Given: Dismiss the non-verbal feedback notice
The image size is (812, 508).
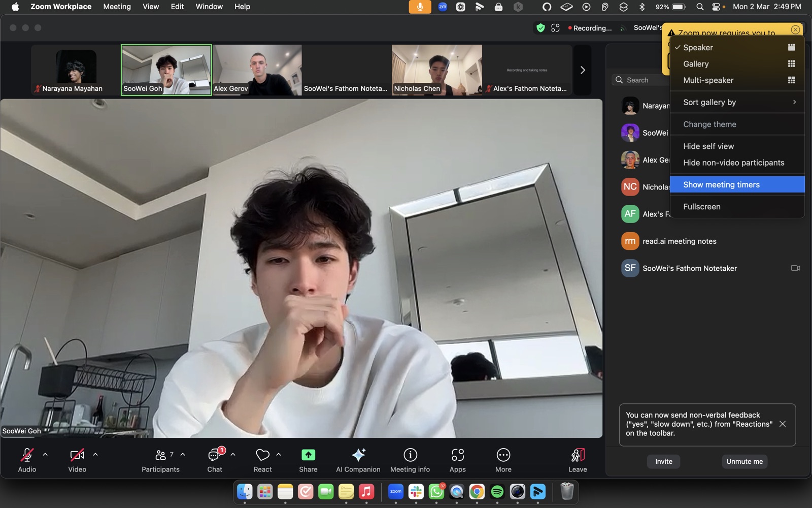Looking at the screenshot, I should coord(783,424).
